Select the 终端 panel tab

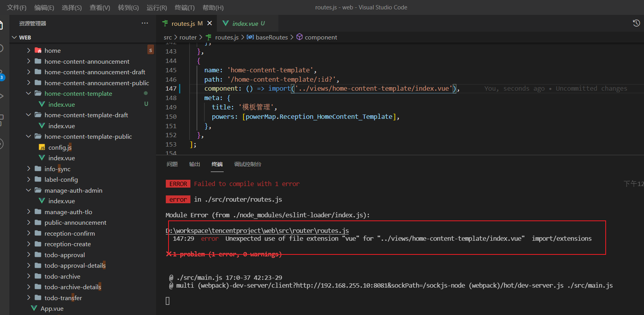(217, 164)
